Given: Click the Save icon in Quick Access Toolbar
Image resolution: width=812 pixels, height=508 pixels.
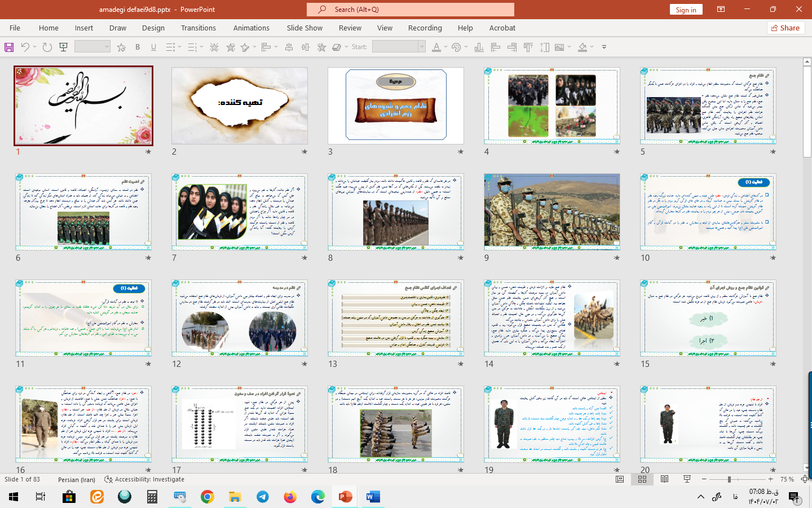Looking at the screenshot, I should (9, 47).
